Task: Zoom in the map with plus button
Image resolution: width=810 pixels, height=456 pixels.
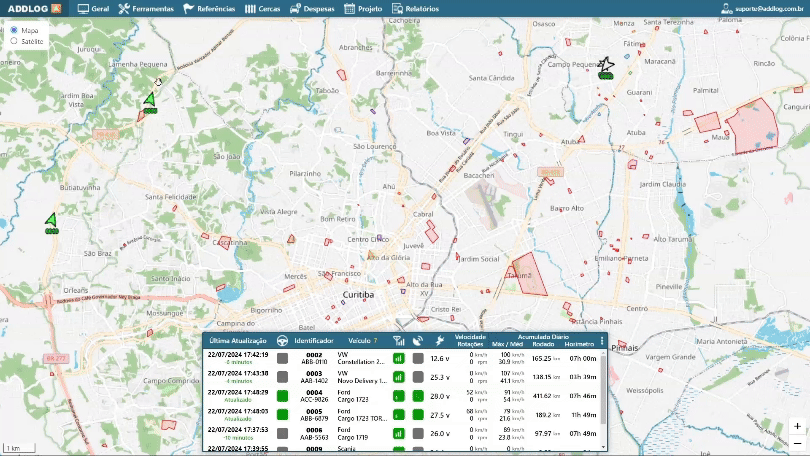Action: pos(796,426)
